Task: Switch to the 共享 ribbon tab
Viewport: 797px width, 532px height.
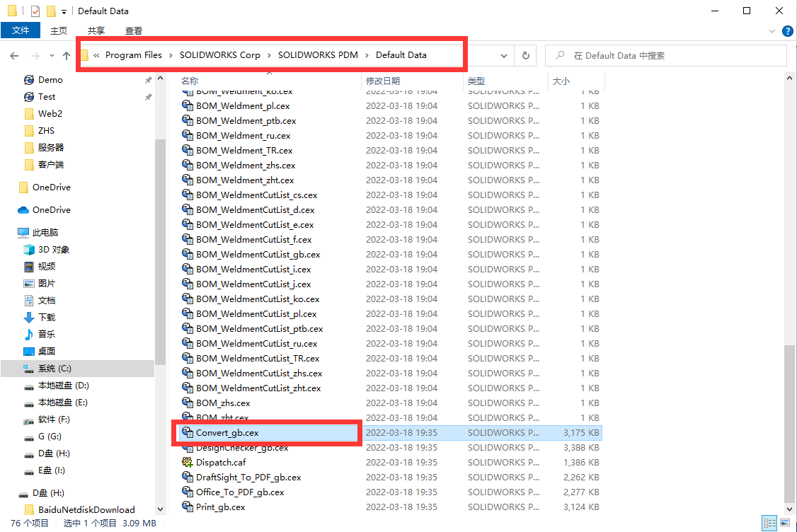Action: click(x=96, y=30)
